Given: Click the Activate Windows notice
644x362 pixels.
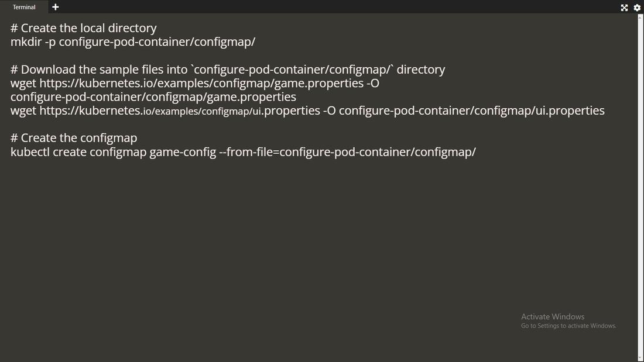Looking at the screenshot, I should point(552,316).
